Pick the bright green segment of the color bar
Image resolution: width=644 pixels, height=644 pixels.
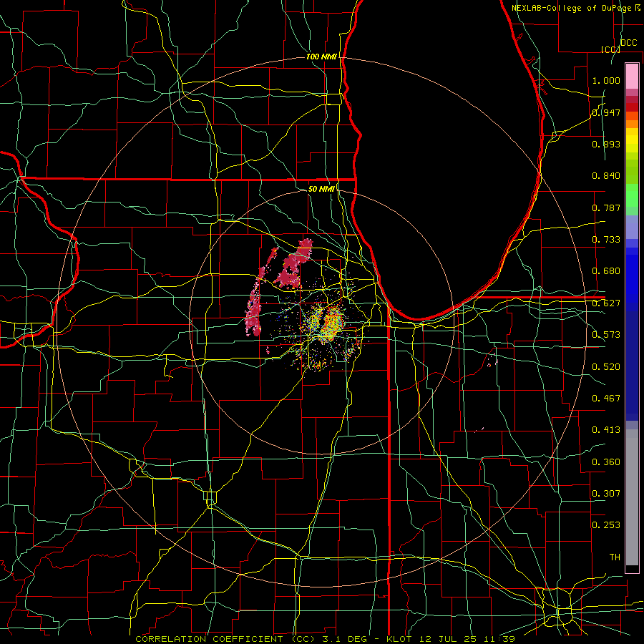click(x=632, y=195)
